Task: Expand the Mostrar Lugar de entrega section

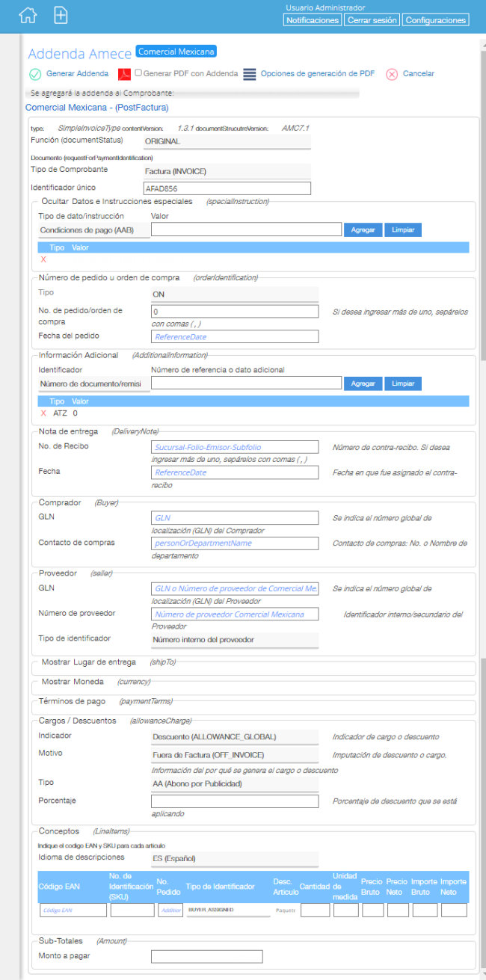Action: pos(88,662)
